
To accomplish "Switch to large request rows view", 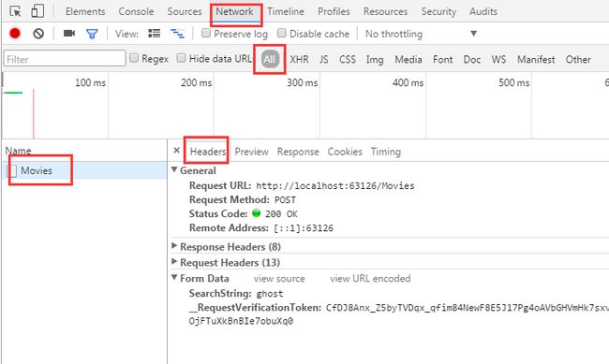I will (x=155, y=34).
